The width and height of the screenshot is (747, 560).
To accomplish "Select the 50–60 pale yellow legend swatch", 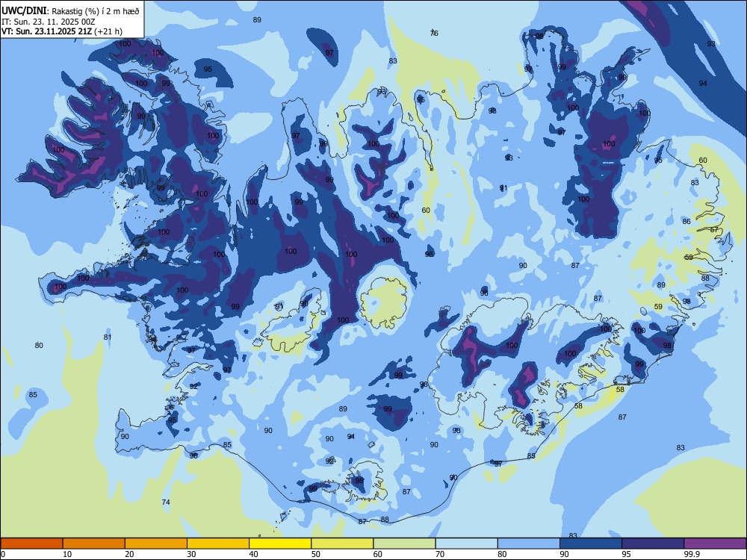I will click(x=342, y=544).
